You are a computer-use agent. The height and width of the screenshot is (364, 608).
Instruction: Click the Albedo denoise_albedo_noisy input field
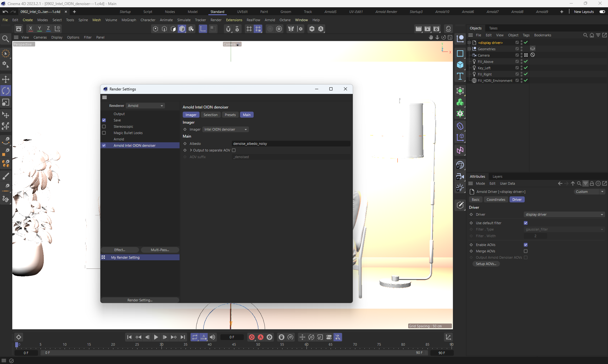pos(291,144)
